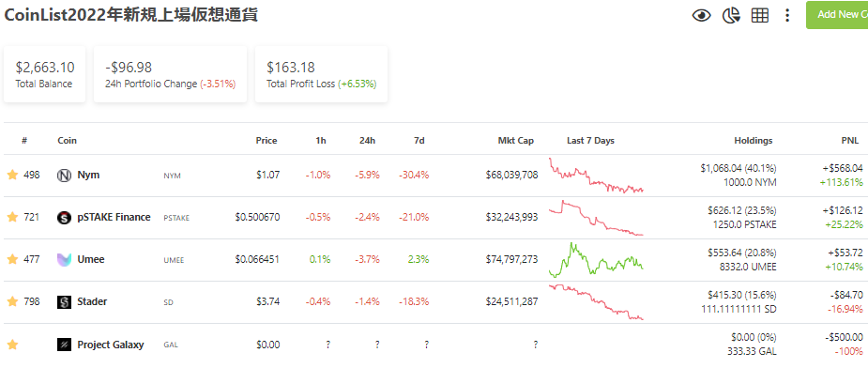Click the pSTAKE Finance logo icon
This screenshot has width=868, height=368.
pos(64,218)
